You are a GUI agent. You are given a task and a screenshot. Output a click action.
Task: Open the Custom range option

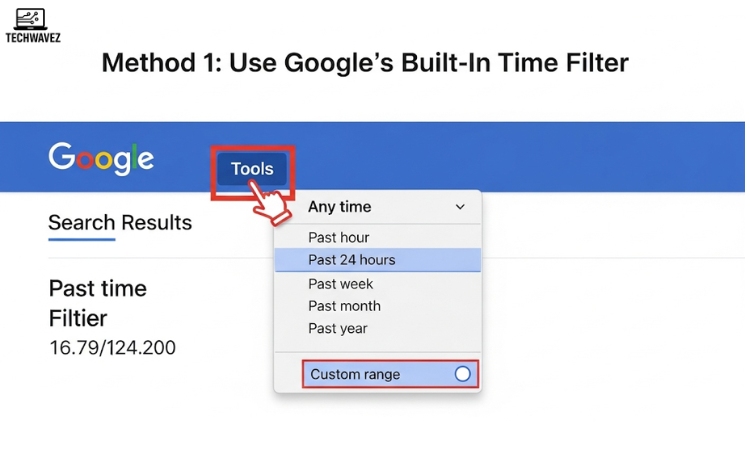point(355,374)
